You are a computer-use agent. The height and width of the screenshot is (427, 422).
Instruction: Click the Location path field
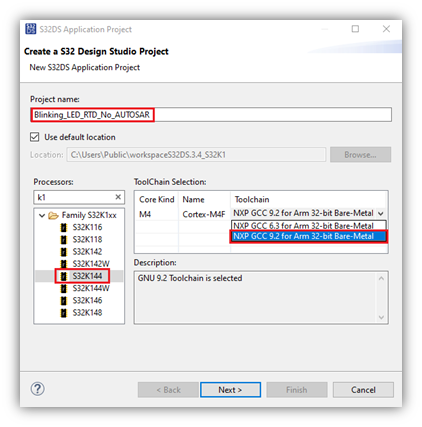click(x=196, y=155)
